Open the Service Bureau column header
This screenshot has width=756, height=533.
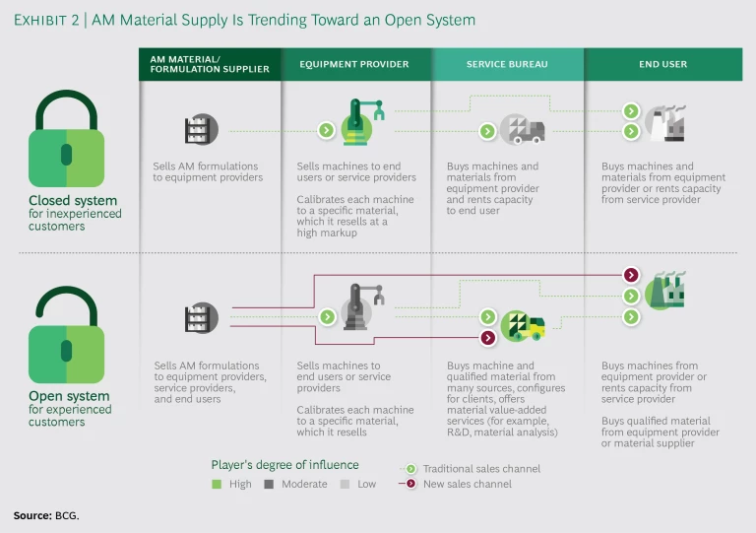point(506,64)
